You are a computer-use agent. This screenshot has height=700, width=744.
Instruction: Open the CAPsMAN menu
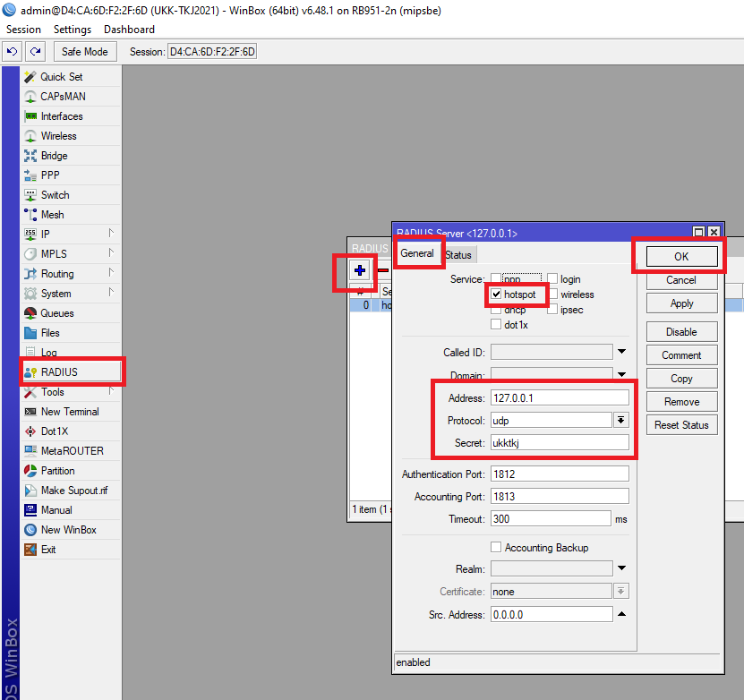click(x=71, y=97)
